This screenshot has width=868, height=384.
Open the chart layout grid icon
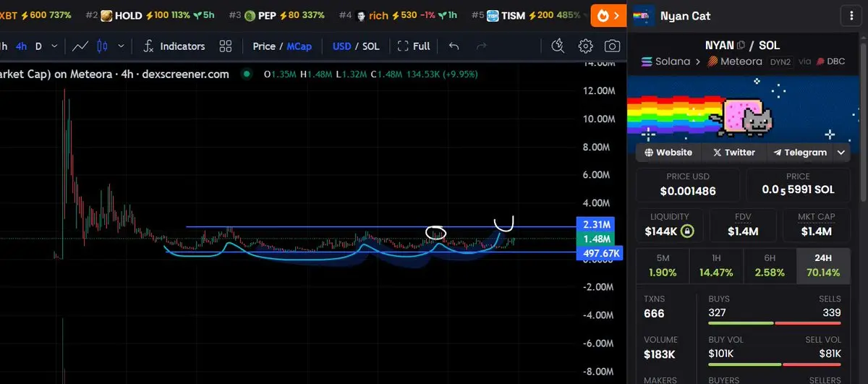point(226,46)
